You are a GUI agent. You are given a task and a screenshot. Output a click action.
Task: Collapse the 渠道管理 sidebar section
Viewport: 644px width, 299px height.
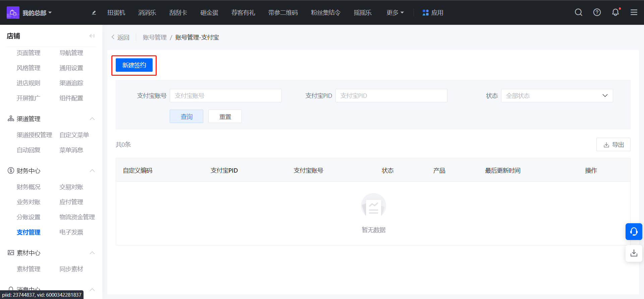click(x=92, y=119)
